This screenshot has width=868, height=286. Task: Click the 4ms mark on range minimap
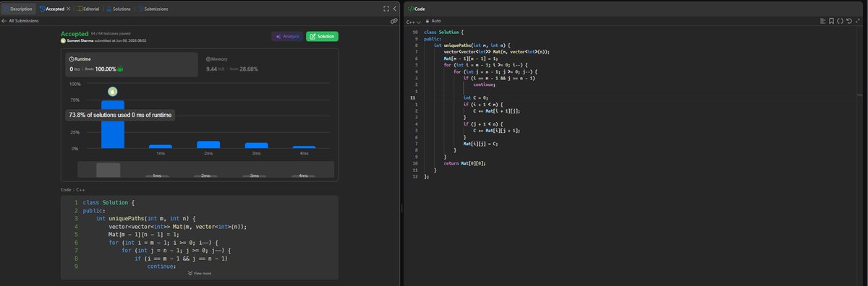click(302, 175)
